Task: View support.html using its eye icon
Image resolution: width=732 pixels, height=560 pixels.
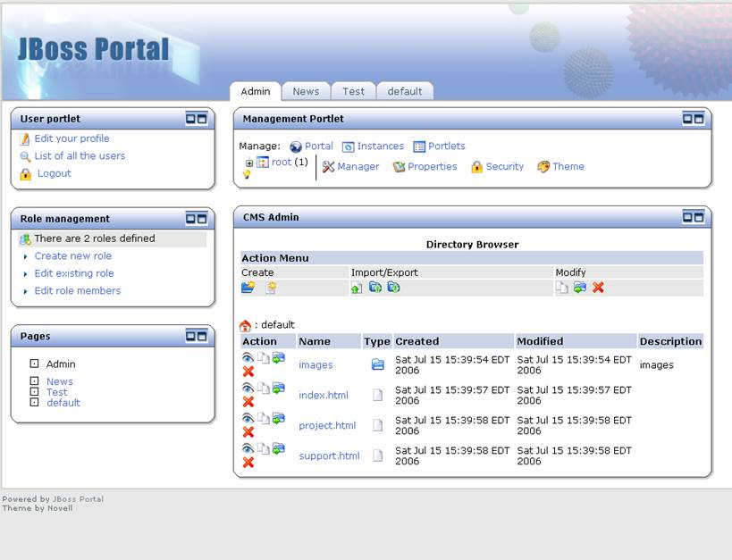Action: pyautogui.click(x=248, y=449)
